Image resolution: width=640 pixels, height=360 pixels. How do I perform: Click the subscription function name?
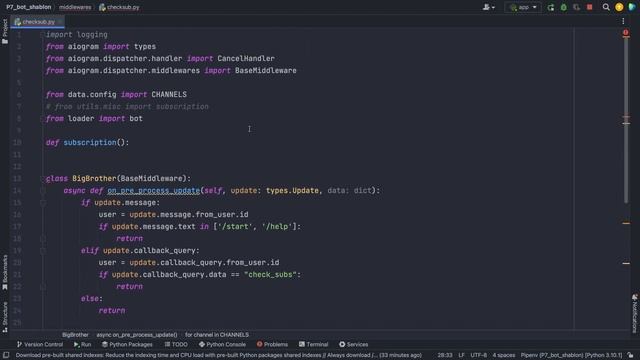point(90,142)
